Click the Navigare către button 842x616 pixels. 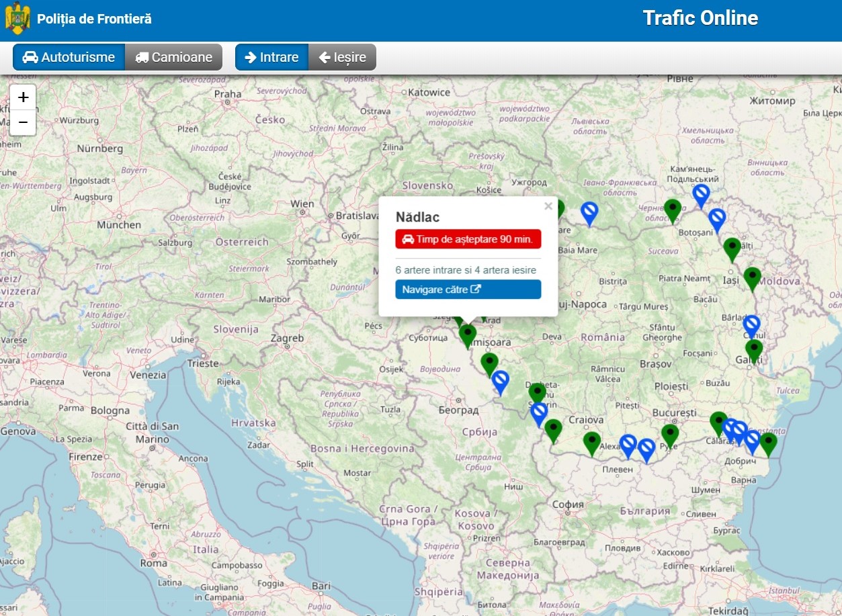tap(468, 290)
